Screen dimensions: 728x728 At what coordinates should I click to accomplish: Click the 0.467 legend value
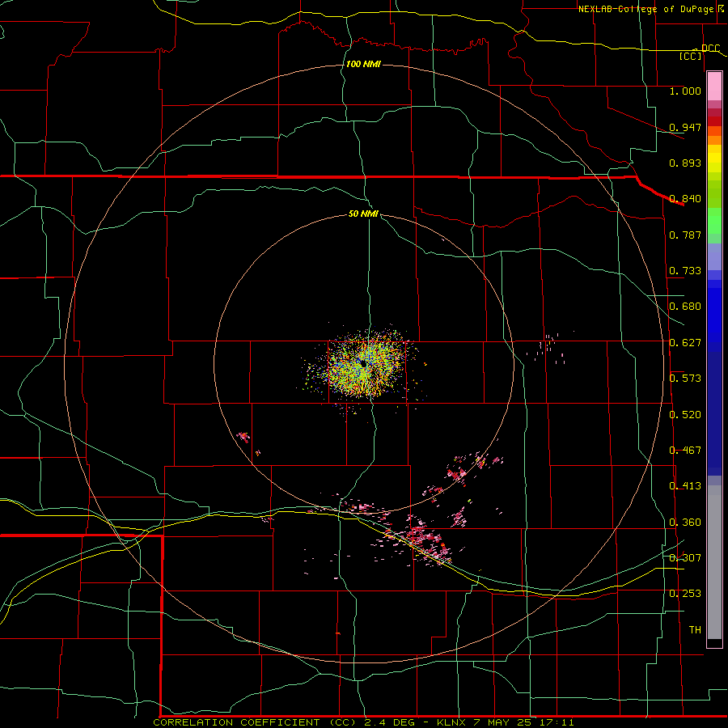685,451
